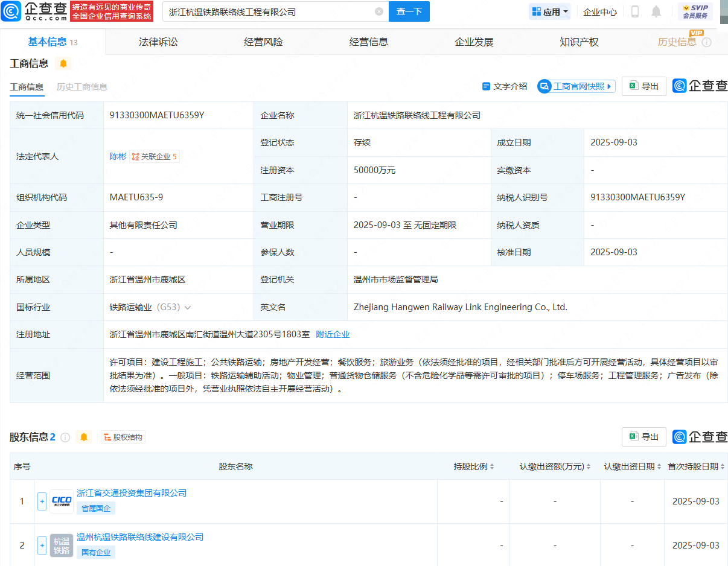The width and height of the screenshot is (728, 566).
Task: Open the notification bell in header
Action: (656, 11)
